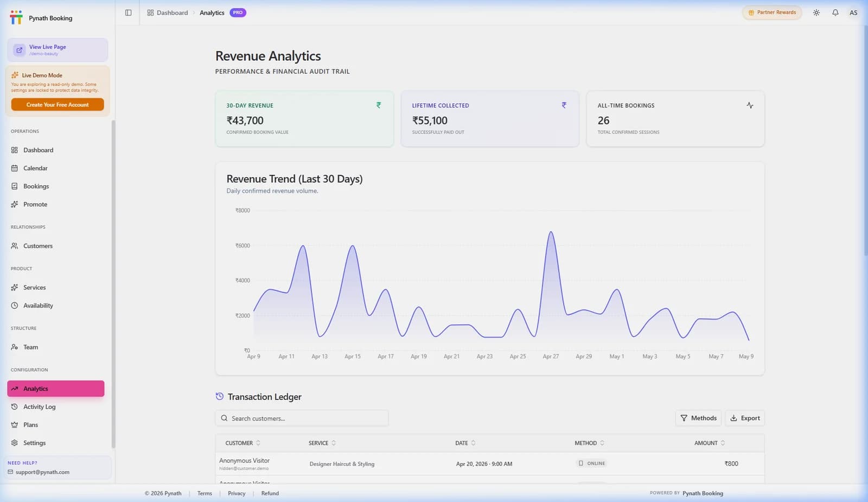This screenshot has width=868, height=502.
Task: Sort the ledger by Service column
Action: [x=322, y=443]
